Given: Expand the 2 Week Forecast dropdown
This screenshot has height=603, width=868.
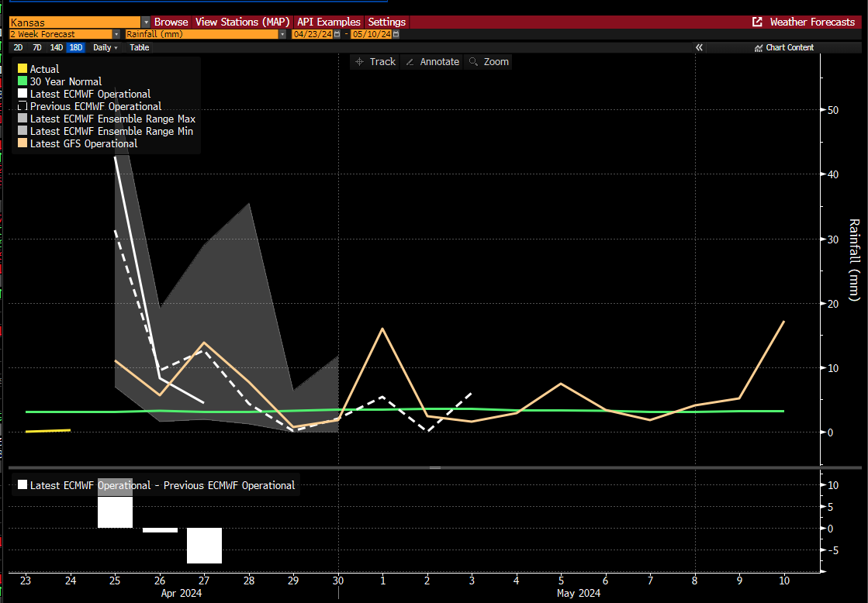Looking at the screenshot, I should [x=116, y=34].
